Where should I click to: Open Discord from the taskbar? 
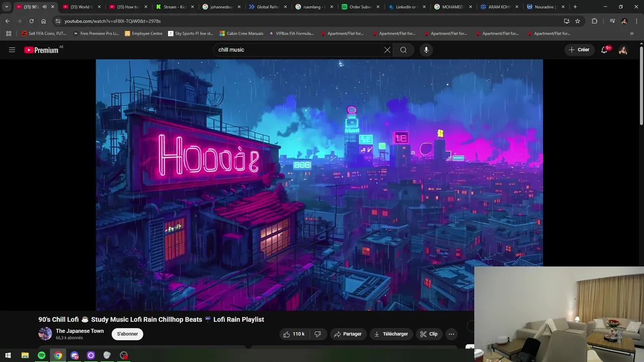(74, 355)
